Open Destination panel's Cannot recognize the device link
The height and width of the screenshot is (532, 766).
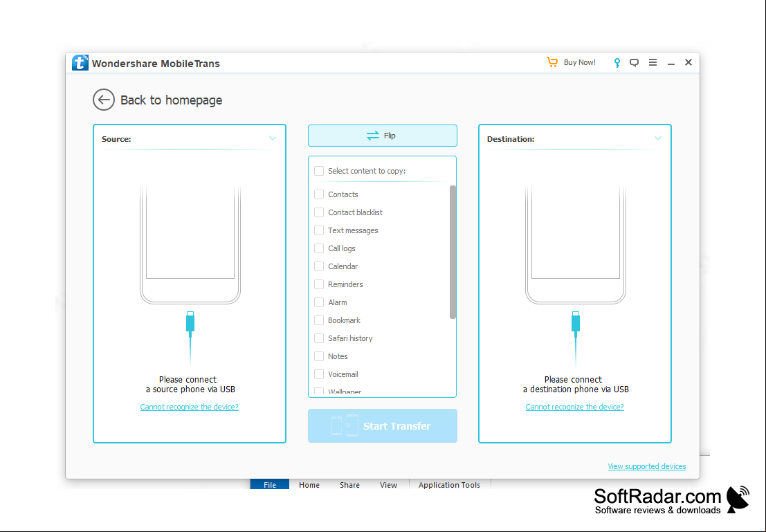click(x=574, y=407)
